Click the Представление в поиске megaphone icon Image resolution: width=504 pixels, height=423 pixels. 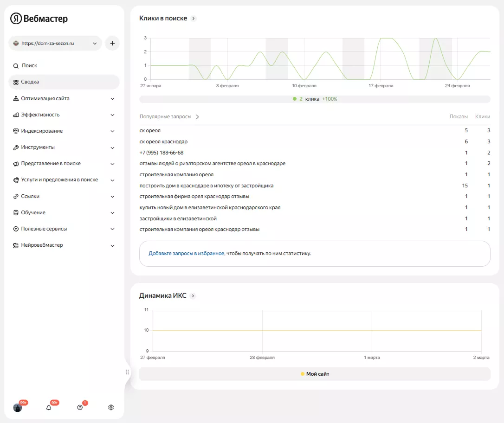coord(16,164)
